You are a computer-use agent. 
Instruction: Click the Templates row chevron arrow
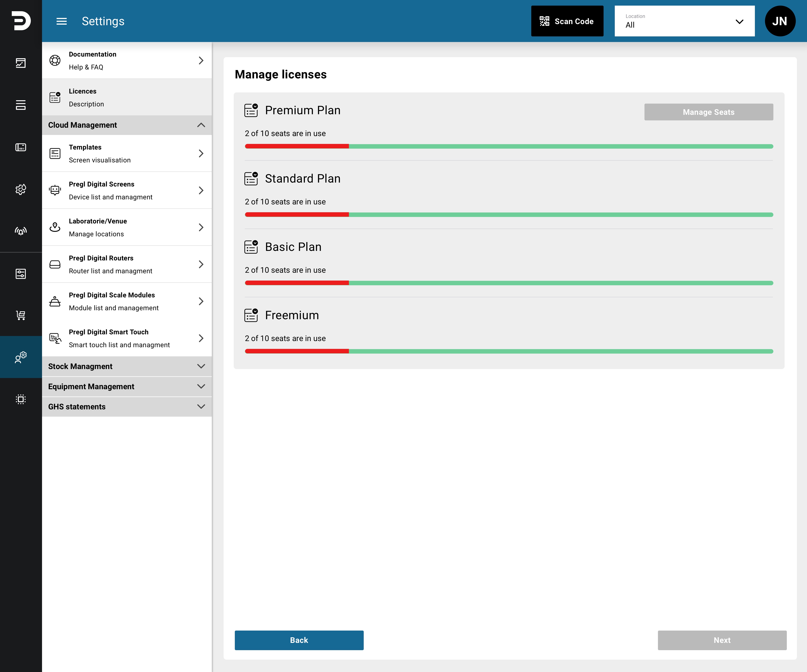(201, 154)
